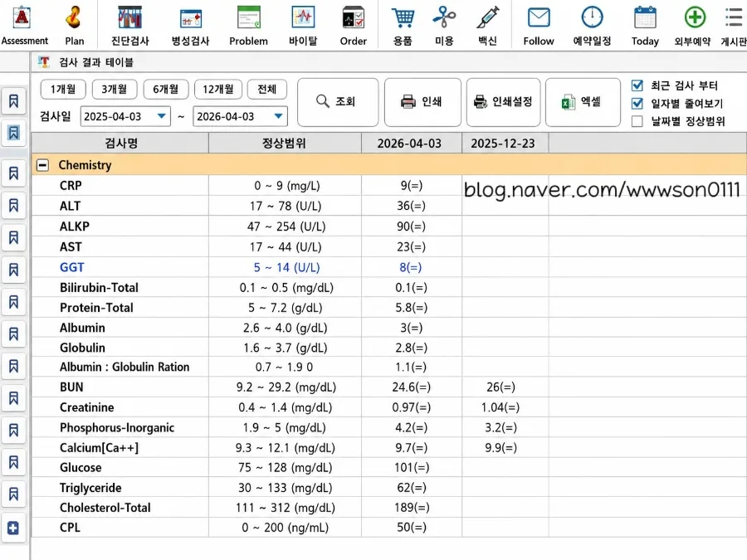747x560 pixels.
Task: Select the 3개월 period button
Action: 114,89
